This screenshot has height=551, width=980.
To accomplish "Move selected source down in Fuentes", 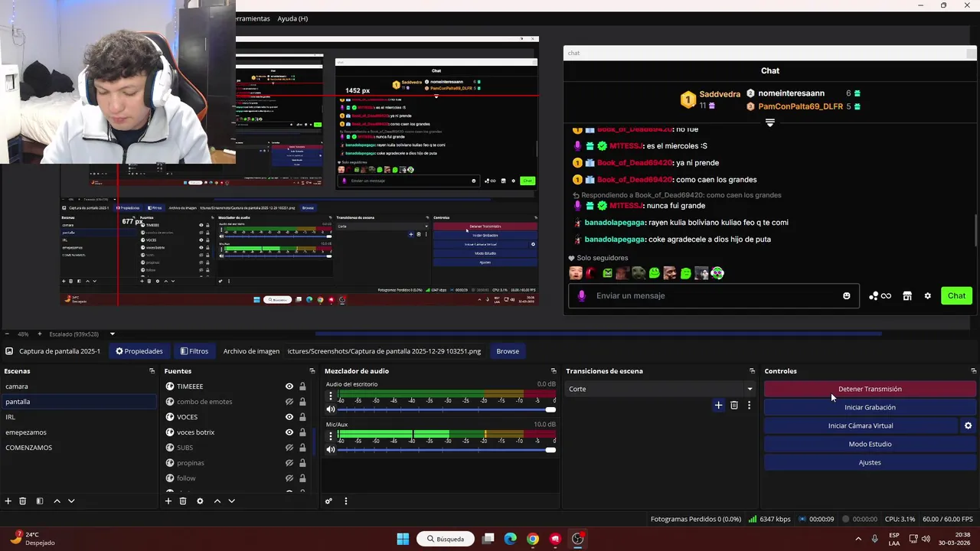I will click(231, 501).
